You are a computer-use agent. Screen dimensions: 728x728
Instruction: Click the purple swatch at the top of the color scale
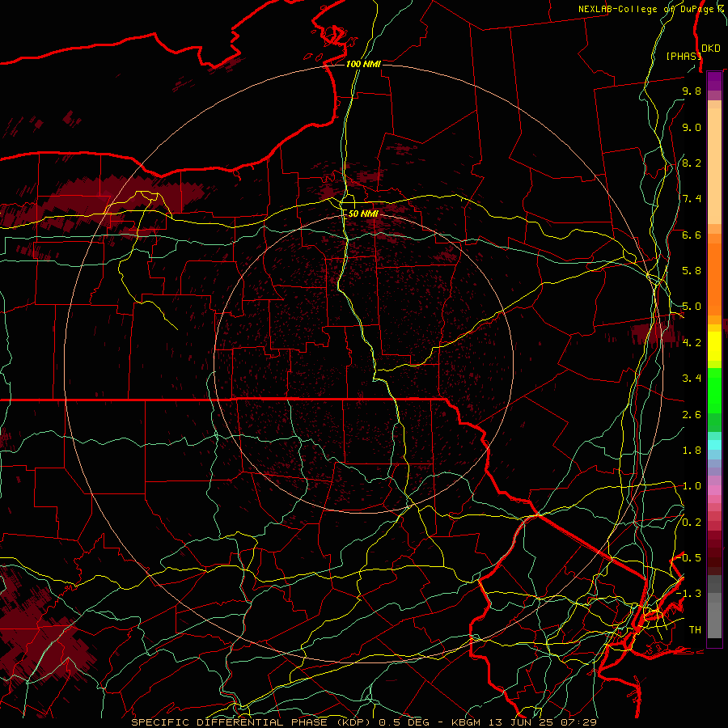(714, 81)
